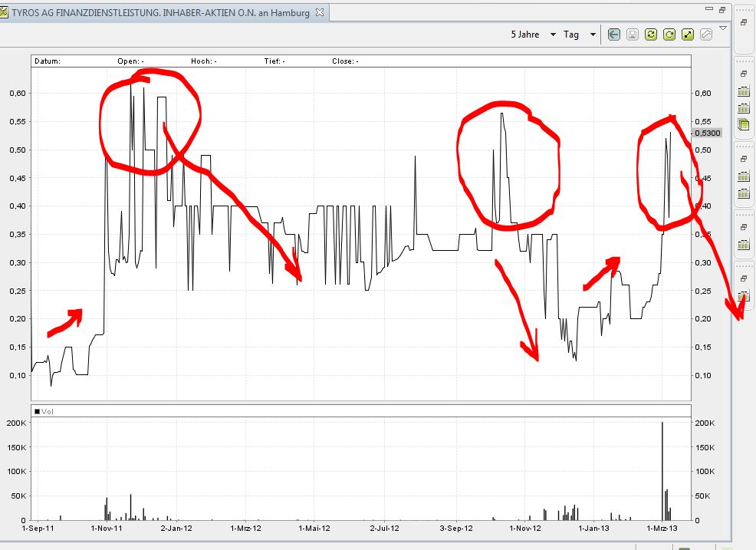Viewport: 756px width, 550px height.
Task: Open the view menu triangle below maximize
Action: (x=723, y=28)
